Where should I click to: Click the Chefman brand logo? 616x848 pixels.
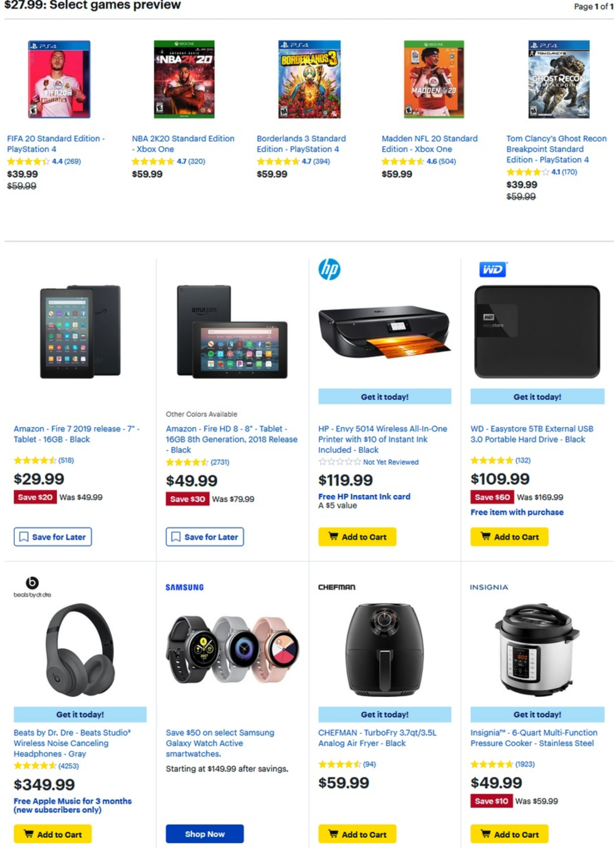coord(336,587)
